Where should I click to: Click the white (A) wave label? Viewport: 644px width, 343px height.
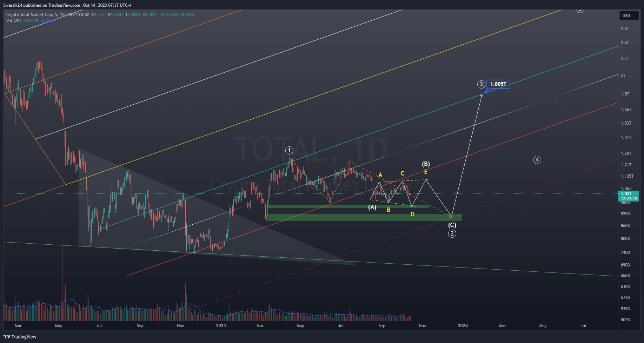pos(372,207)
